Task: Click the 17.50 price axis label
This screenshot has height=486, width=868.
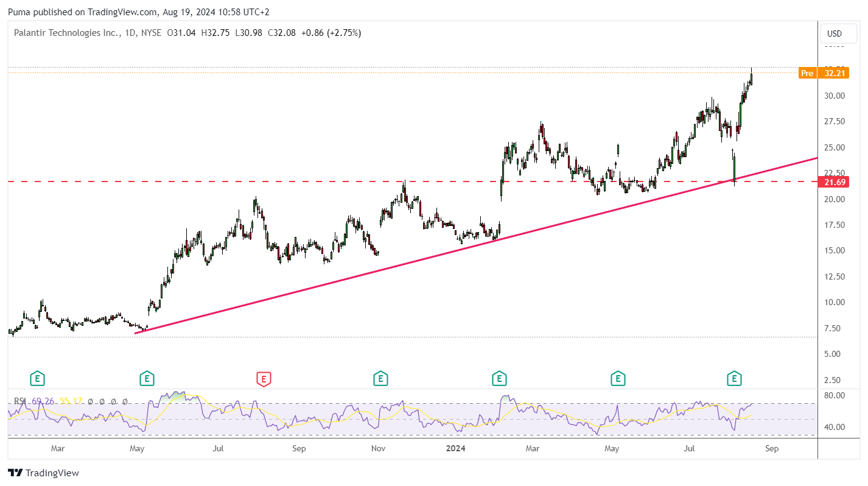Action: tap(833, 225)
